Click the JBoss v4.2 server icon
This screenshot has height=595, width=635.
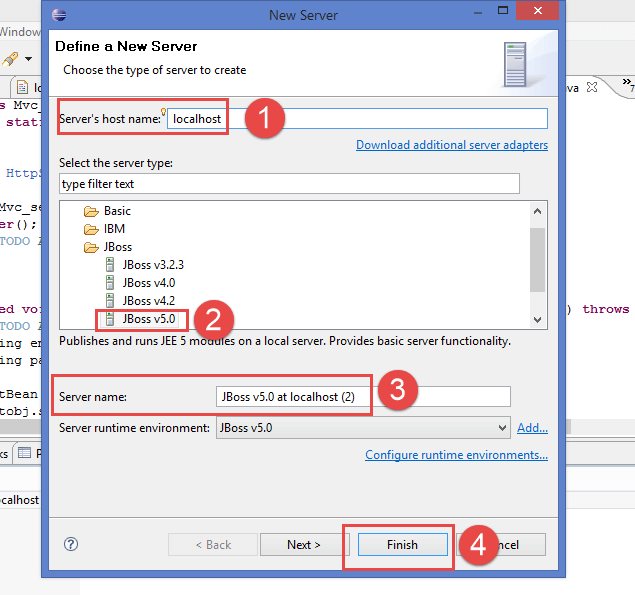point(110,300)
